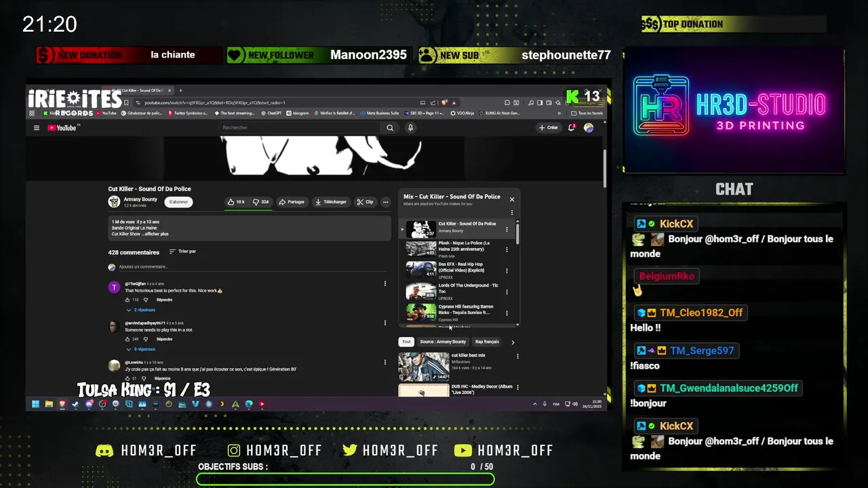The image size is (868, 488).
Task: Open the Meta Business Suite bookmark
Action: click(x=379, y=113)
